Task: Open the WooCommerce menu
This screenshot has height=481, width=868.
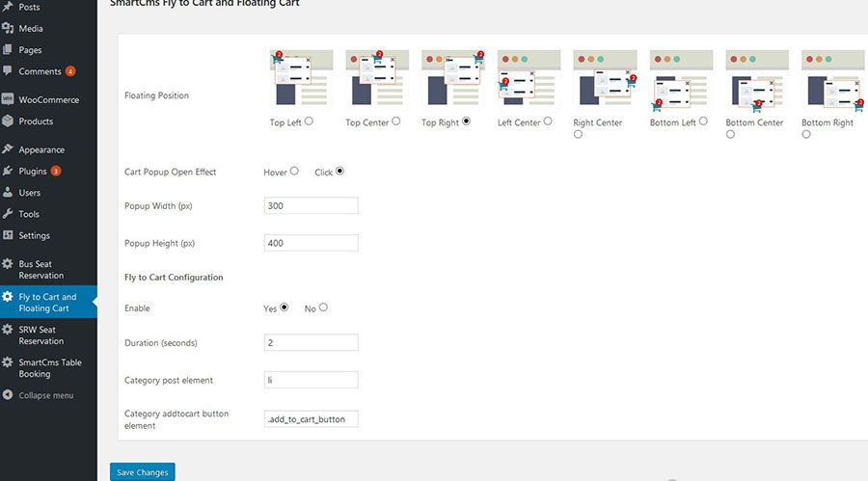Action: pyautogui.click(x=48, y=99)
